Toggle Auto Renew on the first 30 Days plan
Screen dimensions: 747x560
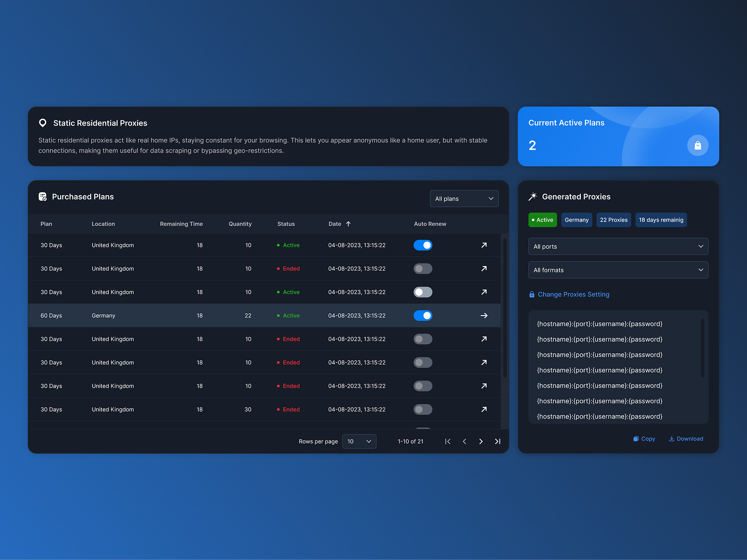pyautogui.click(x=423, y=245)
